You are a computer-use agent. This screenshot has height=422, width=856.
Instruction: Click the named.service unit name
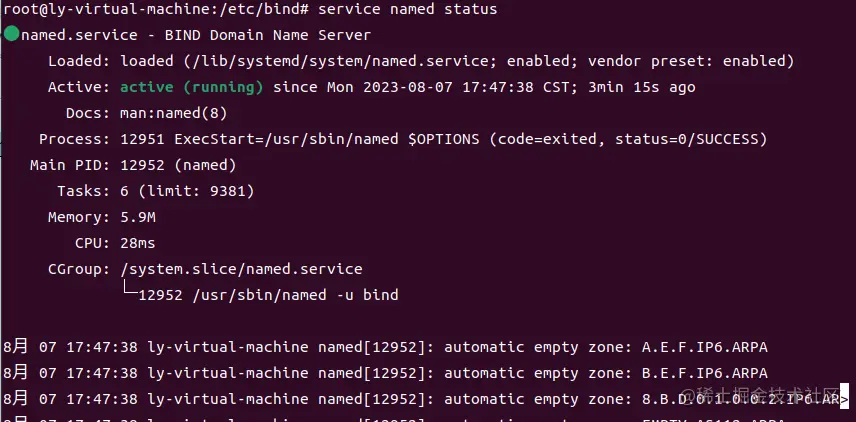pos(79,35)
